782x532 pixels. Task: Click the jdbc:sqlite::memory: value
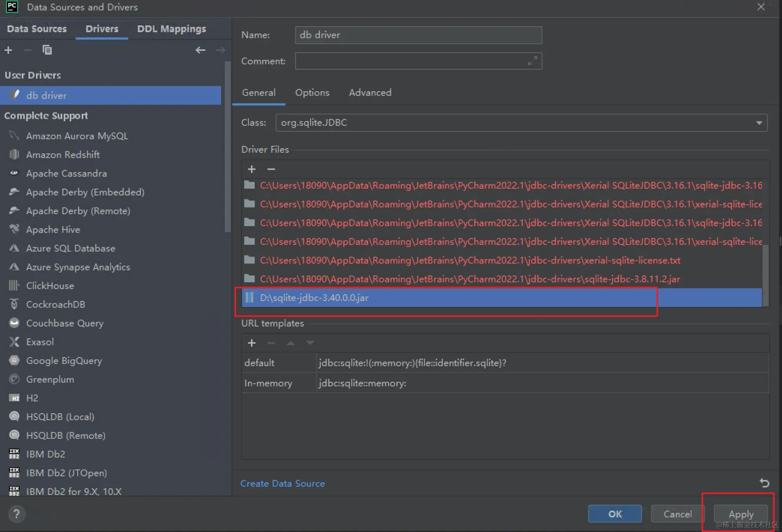[362, 383]
